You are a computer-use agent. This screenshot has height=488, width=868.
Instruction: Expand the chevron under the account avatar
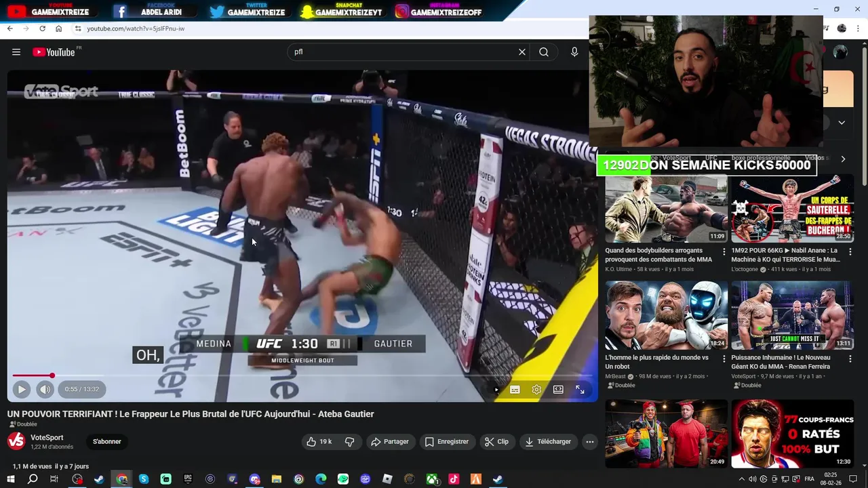pyautogui.click(x=842, y=123)
